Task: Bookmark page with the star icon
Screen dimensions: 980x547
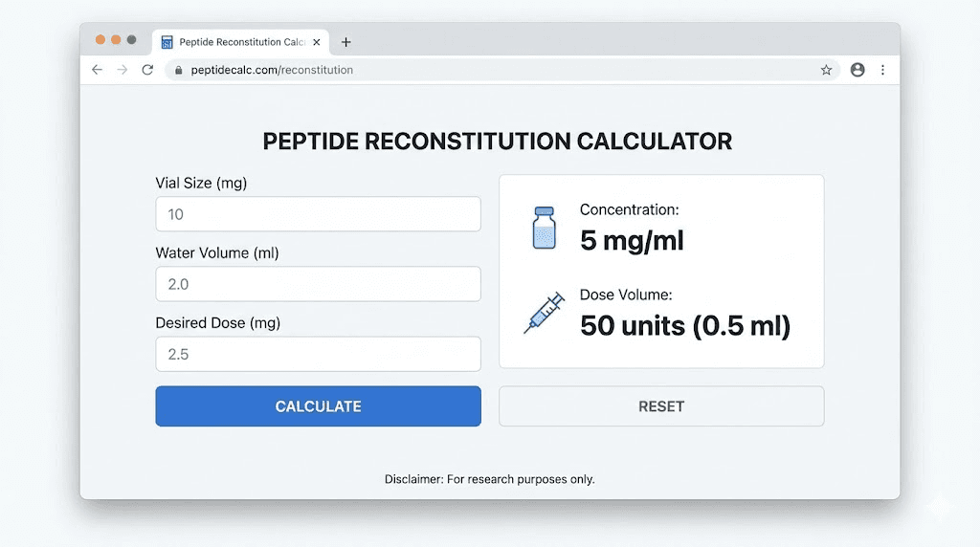Action: (x=826, y=70)
